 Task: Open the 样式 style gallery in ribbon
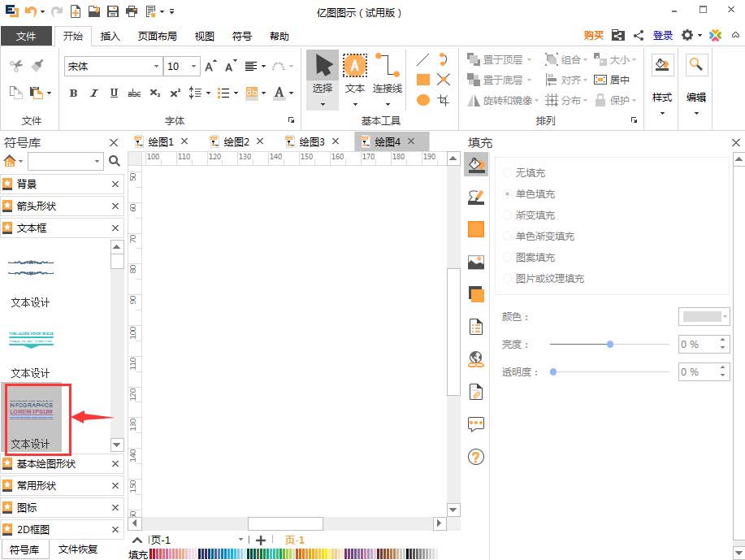[663, 81]
